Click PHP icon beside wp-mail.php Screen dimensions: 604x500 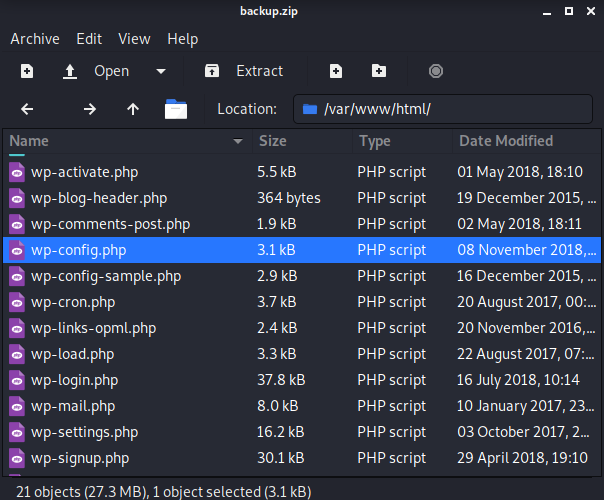point(17,406)
